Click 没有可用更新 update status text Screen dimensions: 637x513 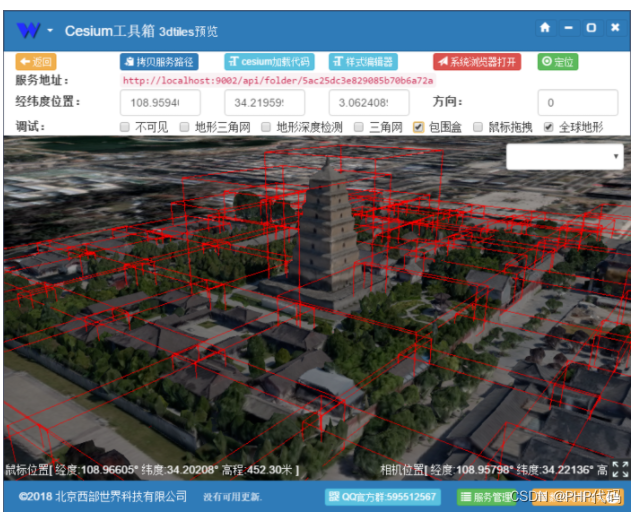click(233, 497)
